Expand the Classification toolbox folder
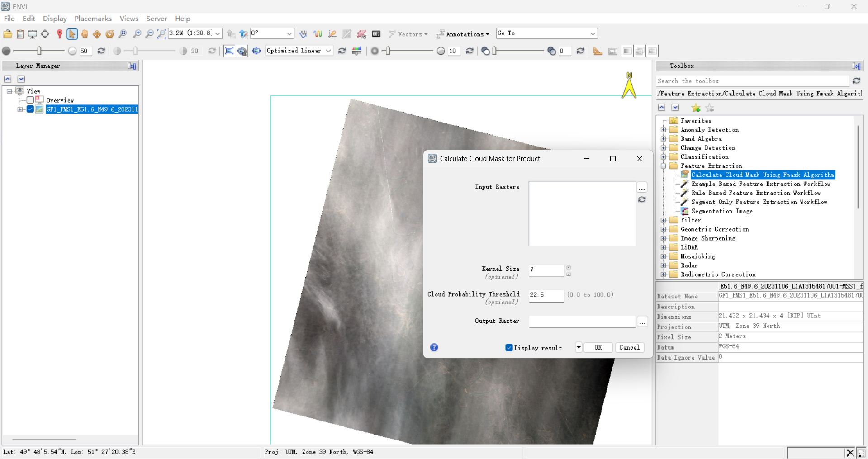The width and height of the screenshot is (868, 459). pos(664,157)
